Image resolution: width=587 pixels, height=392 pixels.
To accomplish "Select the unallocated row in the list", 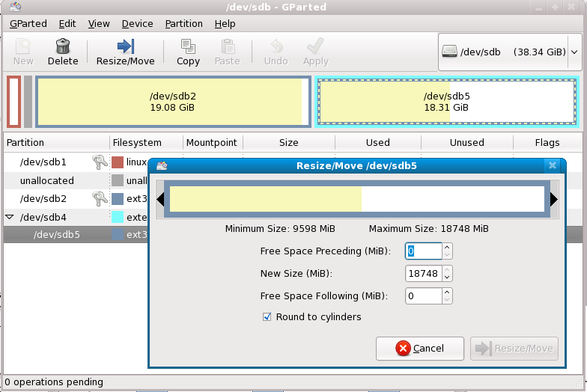I will pyautogui.click(x=76, y=181).
